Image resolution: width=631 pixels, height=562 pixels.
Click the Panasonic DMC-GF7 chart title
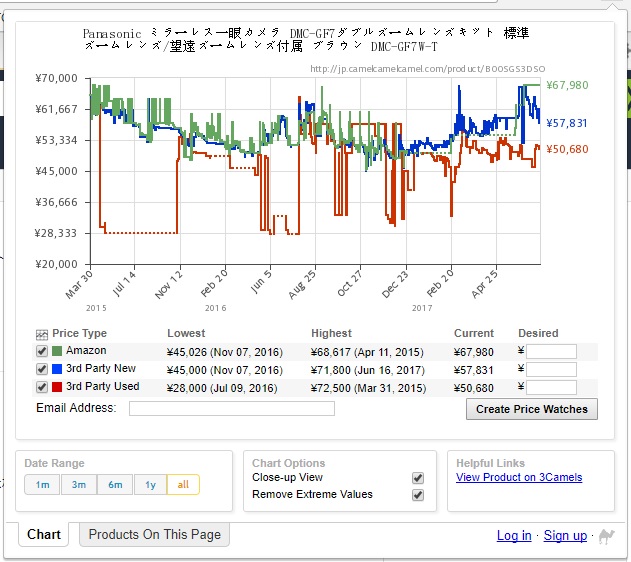[x=306, y=40]
